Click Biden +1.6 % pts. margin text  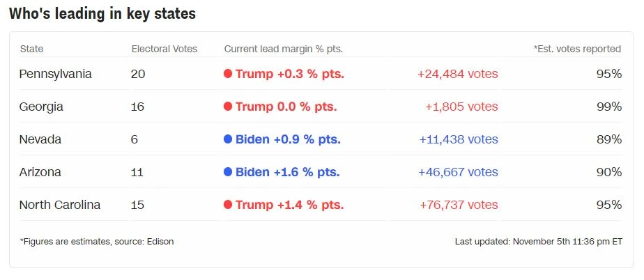pos(287,172)
